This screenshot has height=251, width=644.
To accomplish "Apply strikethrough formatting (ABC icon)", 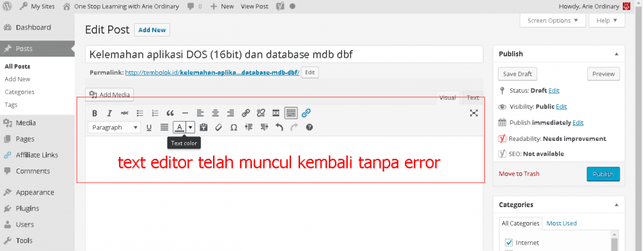I will pyautogui.click(x=124, y=113).
